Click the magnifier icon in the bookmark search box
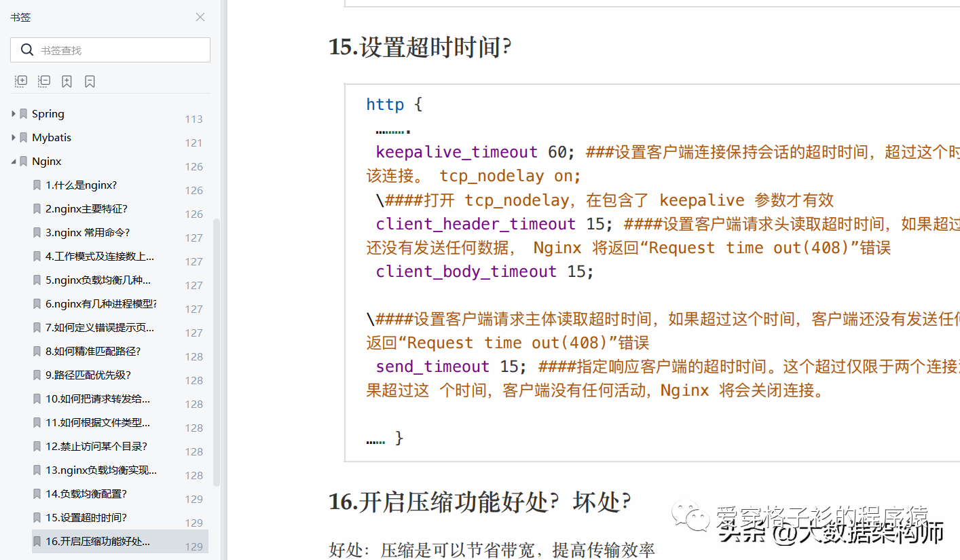960x560 pixels. [x=27, y=50]
